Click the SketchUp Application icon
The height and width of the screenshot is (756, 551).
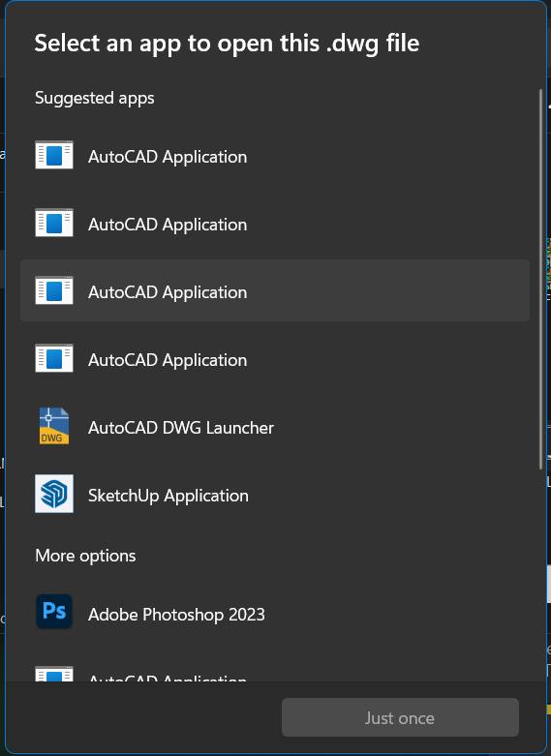coord(54,494)
